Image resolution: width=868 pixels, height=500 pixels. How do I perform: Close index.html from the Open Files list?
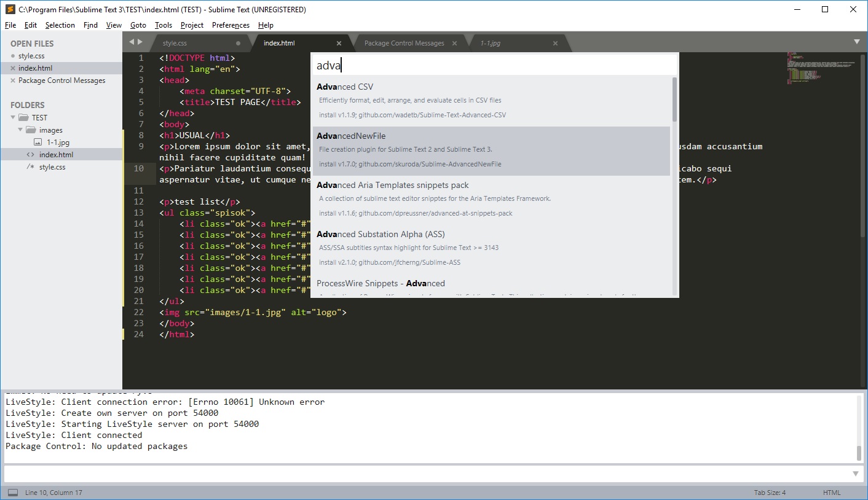tap(13, 68)
